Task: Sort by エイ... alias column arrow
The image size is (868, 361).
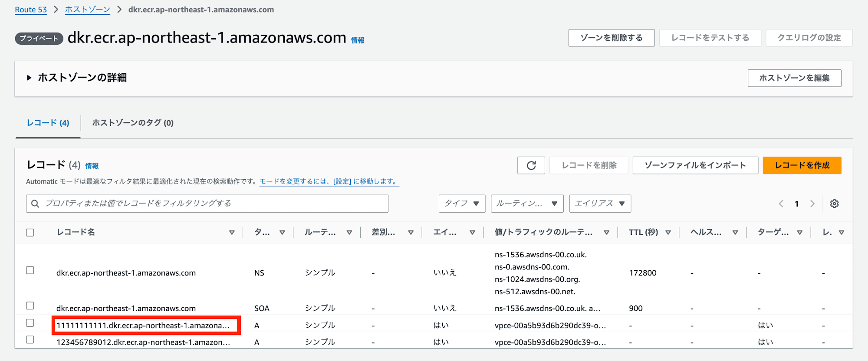Action: coord(472,233)
